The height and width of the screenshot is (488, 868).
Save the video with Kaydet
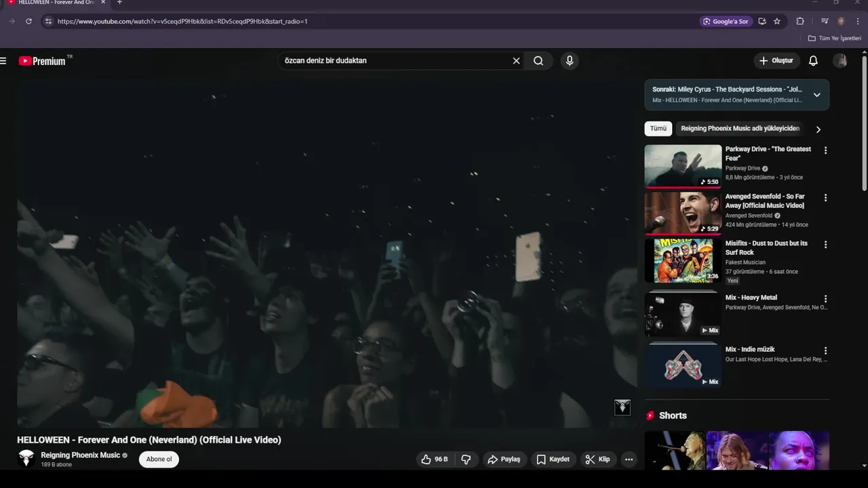point(553,460)
